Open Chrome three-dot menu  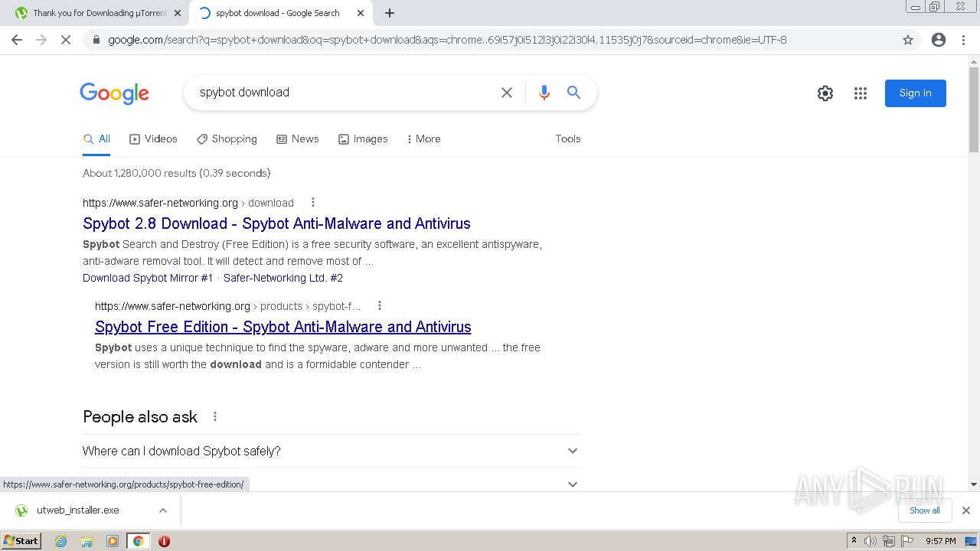[963, 40]
